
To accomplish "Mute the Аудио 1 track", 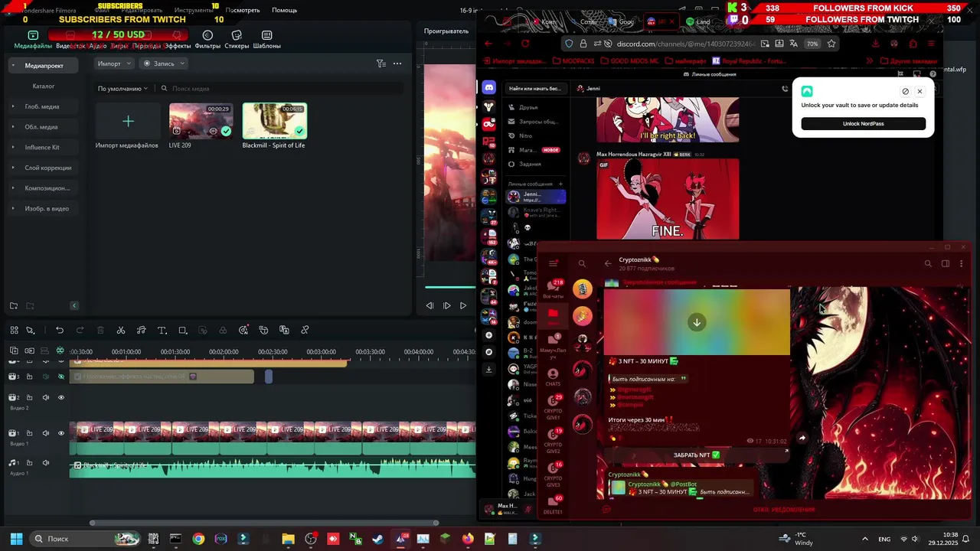I will point(46,463).
